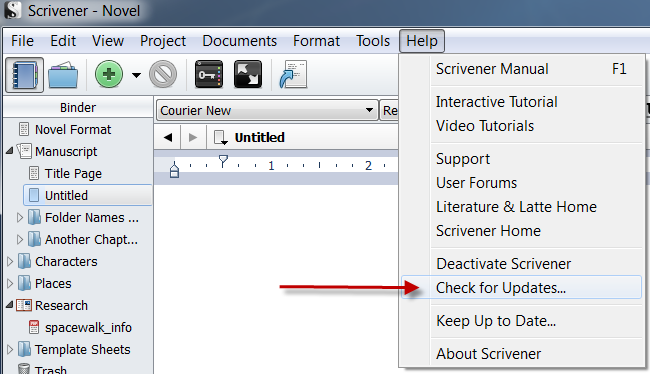
Task: Navigate back with the left arrow
Action: pyautogui.click(x=168, y=137)
